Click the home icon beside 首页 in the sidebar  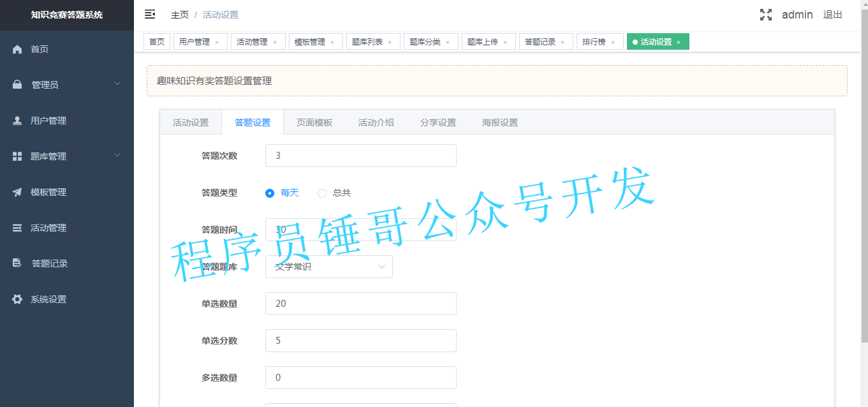[17, 49]
